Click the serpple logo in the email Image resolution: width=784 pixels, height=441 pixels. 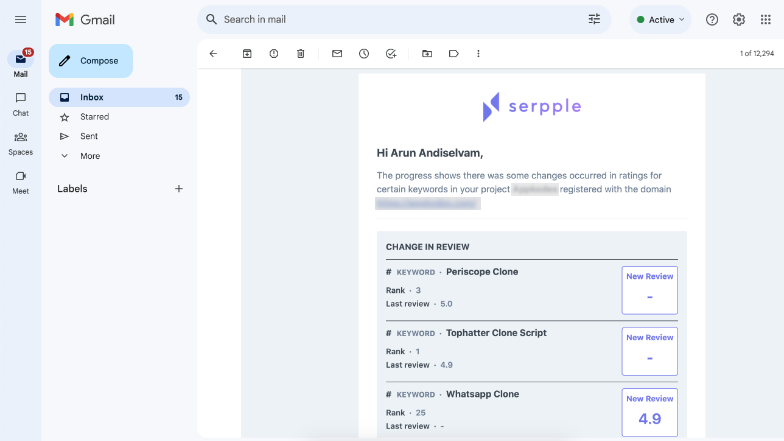click(x=532, y=106)
